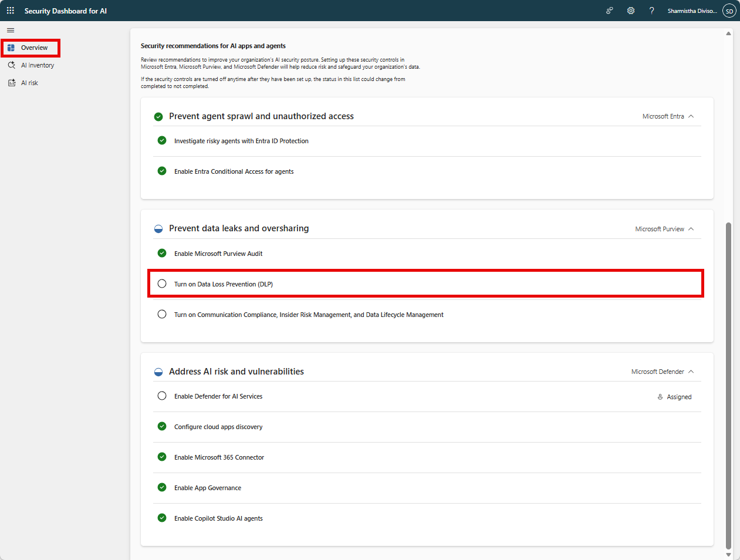Click green check beside Enable App Governance
The image size is (740, 560).
162,487
